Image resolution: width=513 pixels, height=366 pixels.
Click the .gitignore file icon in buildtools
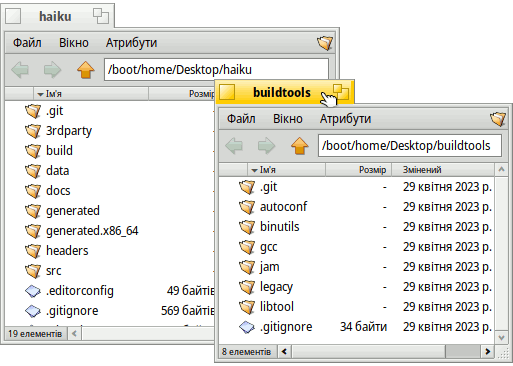coord(247,327)
